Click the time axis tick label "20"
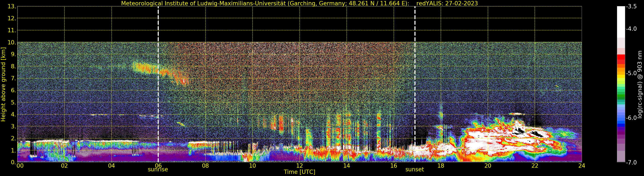Screen dimensions: 644x176 pos(488,166)
